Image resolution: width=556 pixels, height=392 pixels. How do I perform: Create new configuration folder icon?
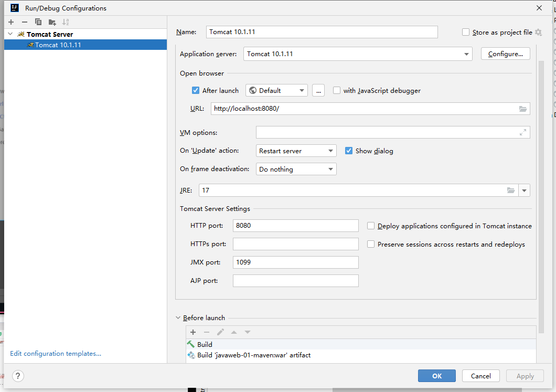52,22
